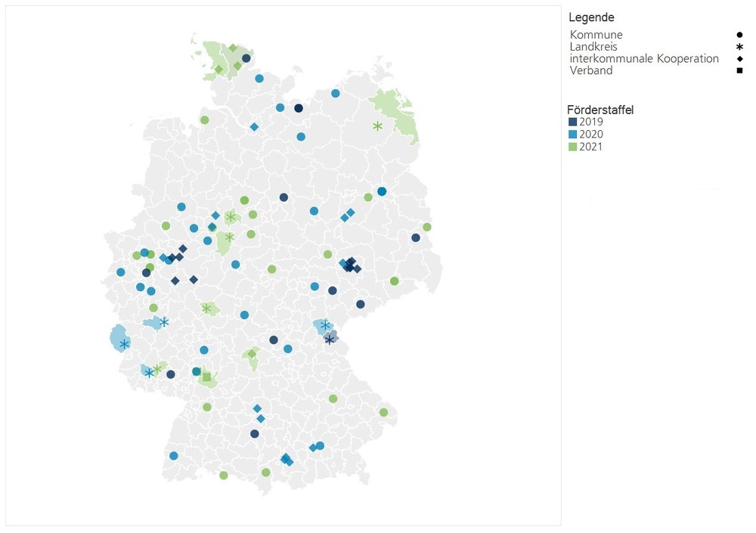The width and height of the screenshot is (756, 533).
Task: Select the 2020 light blue swatch
Action: 572,135
